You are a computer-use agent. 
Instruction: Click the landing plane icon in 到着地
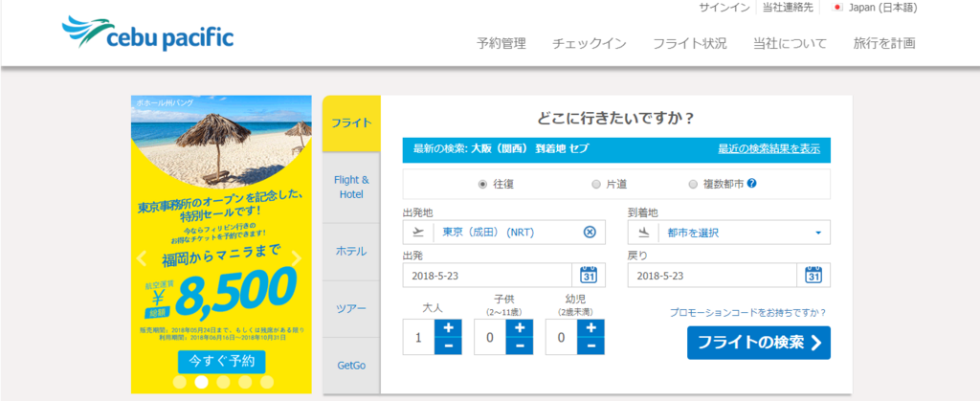[x=643, y=233]
